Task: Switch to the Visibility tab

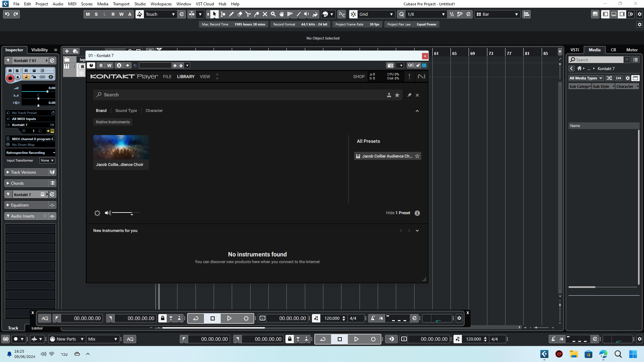Action: (40, 50)
